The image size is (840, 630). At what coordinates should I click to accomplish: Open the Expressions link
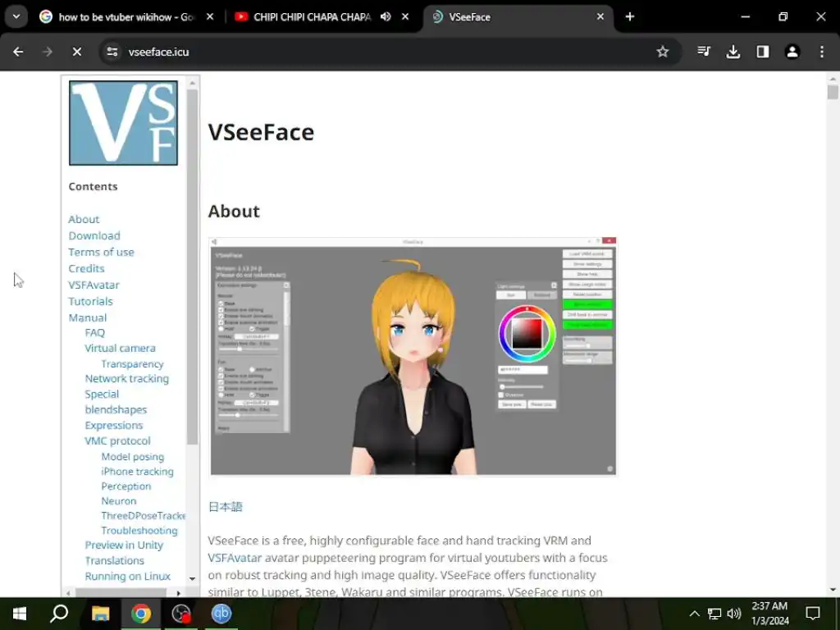113,426
